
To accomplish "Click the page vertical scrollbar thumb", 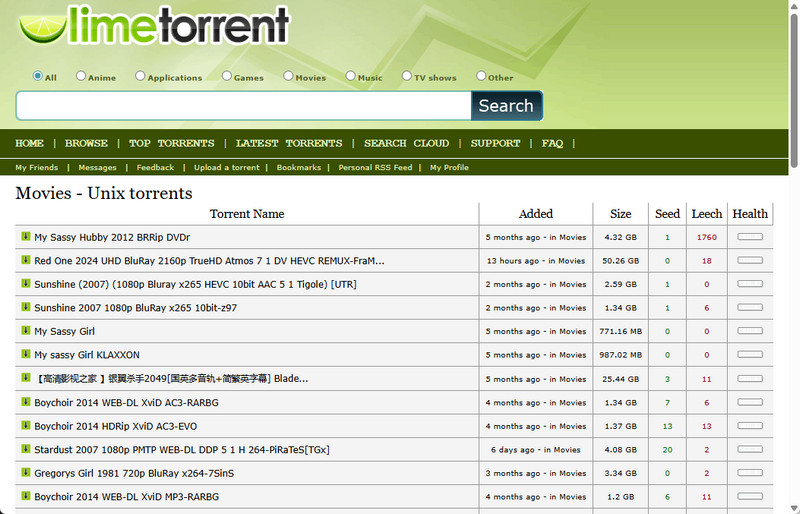I will pos(794,91).
